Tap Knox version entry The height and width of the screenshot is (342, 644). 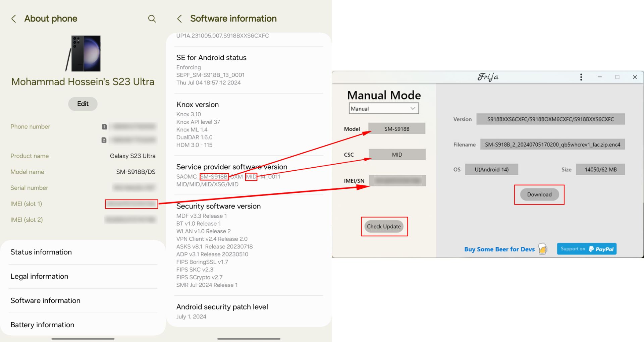point(249,124)
